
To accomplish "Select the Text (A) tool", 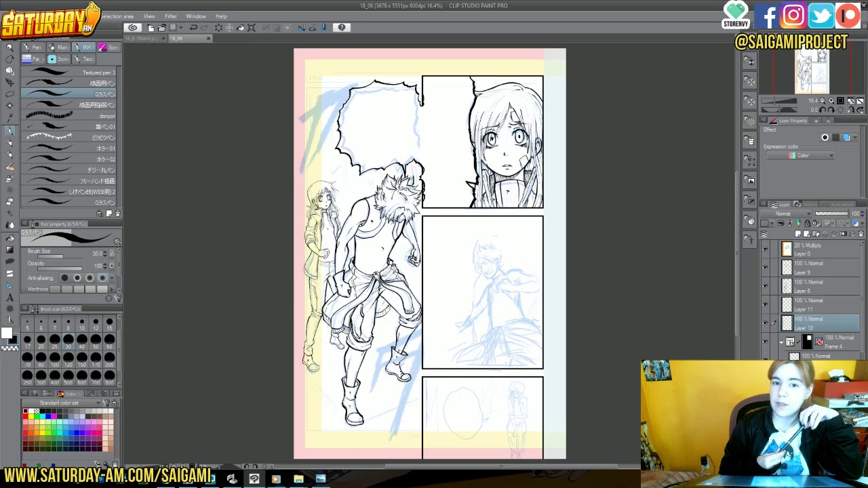I will [x=9, y=298].
